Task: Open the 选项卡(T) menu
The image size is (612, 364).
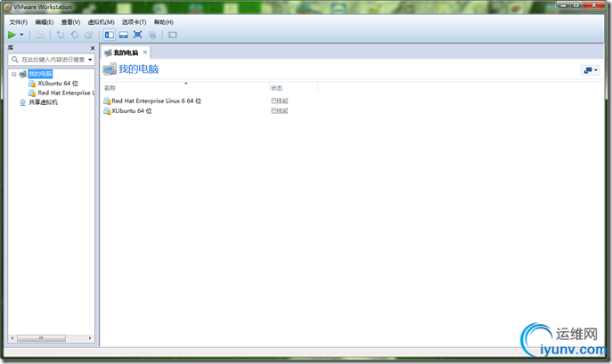Action: [x=134, y=22]
